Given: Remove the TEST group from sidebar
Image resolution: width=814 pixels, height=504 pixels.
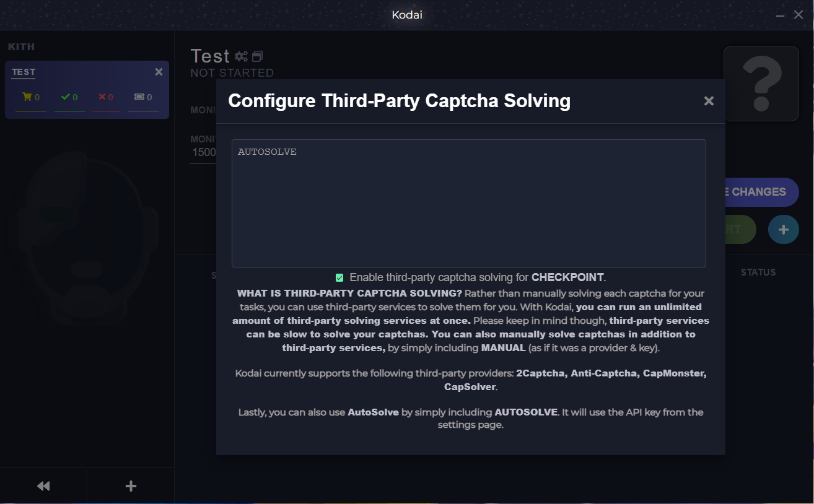Looking at the screenshot, I should 159,72.
